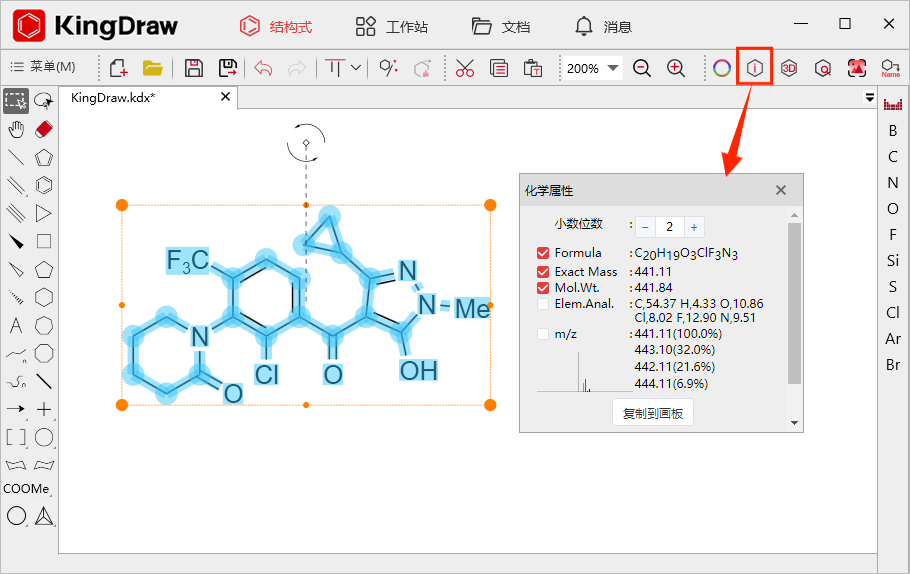Save the document with floppy icon

click(x=193, y=68)
